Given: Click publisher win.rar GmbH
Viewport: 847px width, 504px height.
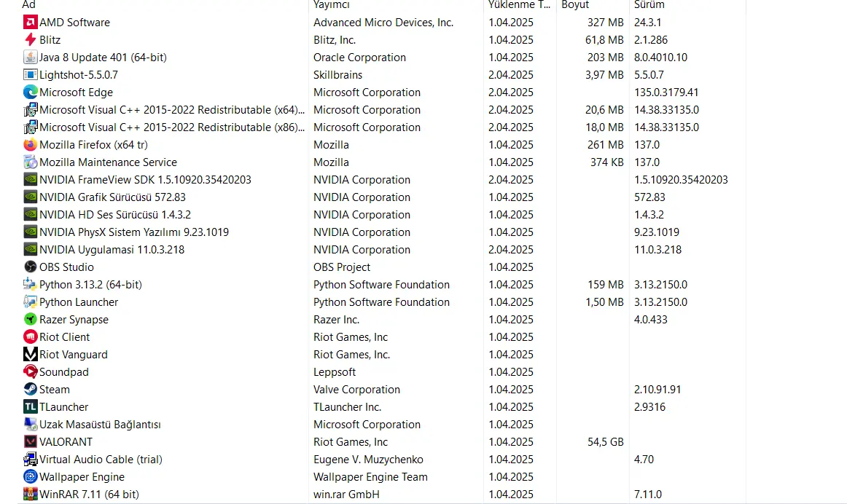Looking at the screenshot, I should pyautogui.click(x=347, y=495).
